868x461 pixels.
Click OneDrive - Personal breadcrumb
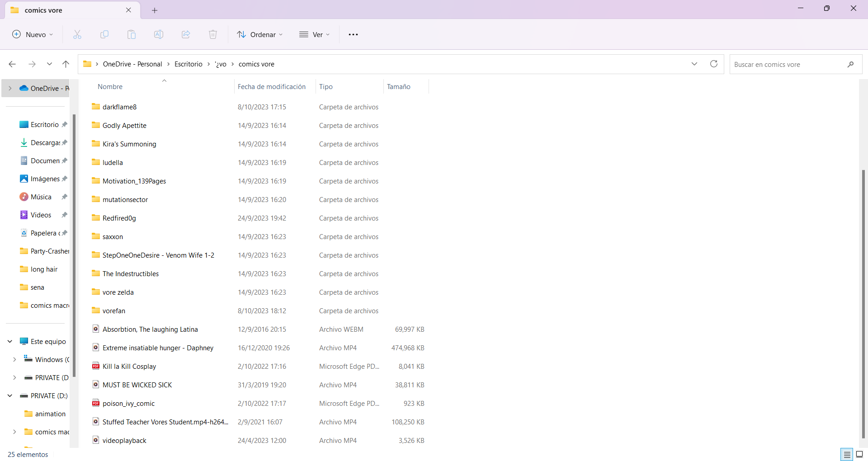tap(132, 64)
